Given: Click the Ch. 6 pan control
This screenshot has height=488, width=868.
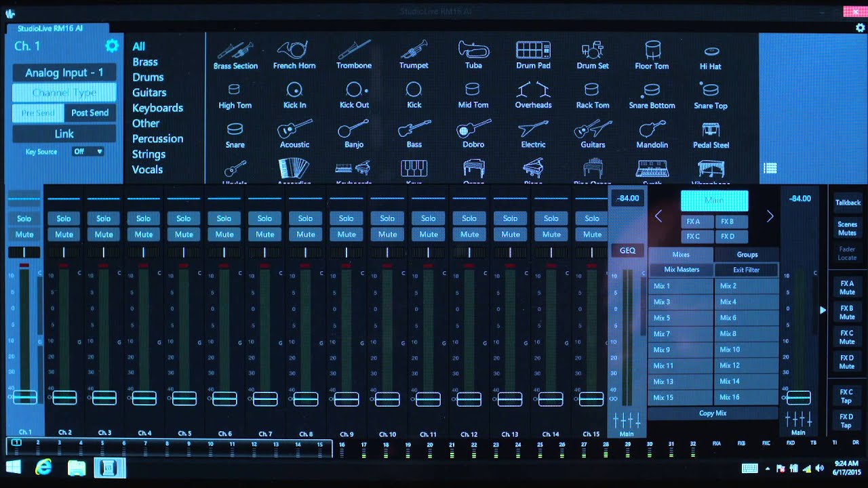Looking at the screenshot, I should [x=224, y=252].
